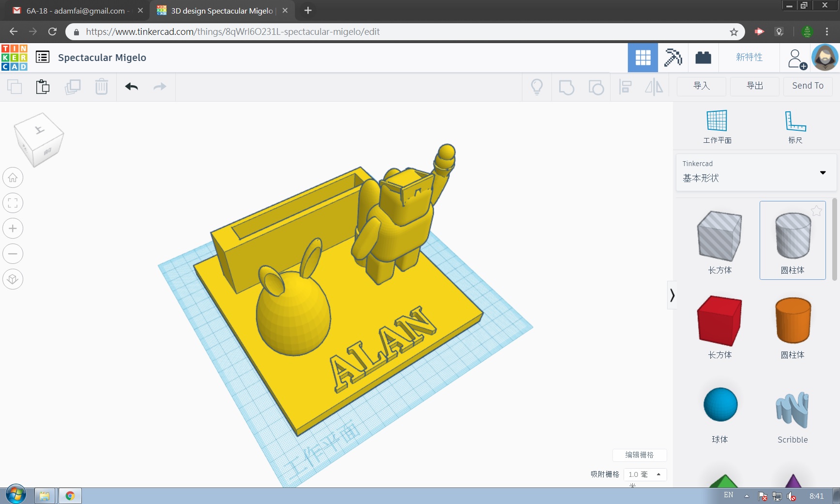
Task: Zoom out with the minus button
Action: [13, 254]
